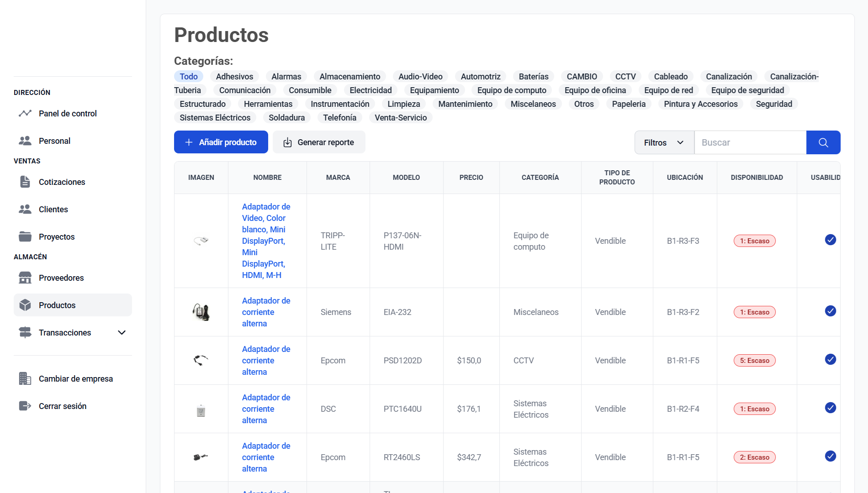Click the Generar reporte button
Screen dimensions: 868x493
pyautogui.click(x=318, y=142)
